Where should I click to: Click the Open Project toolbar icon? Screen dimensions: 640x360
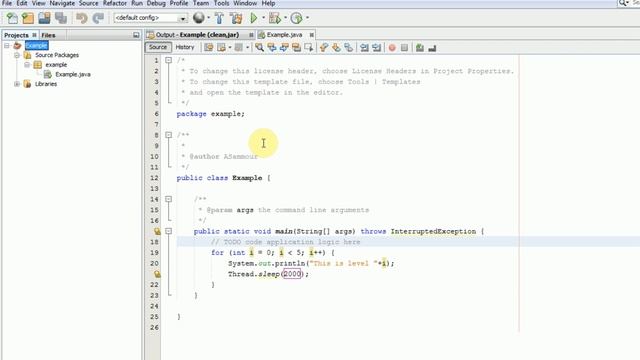coord(44,18)
